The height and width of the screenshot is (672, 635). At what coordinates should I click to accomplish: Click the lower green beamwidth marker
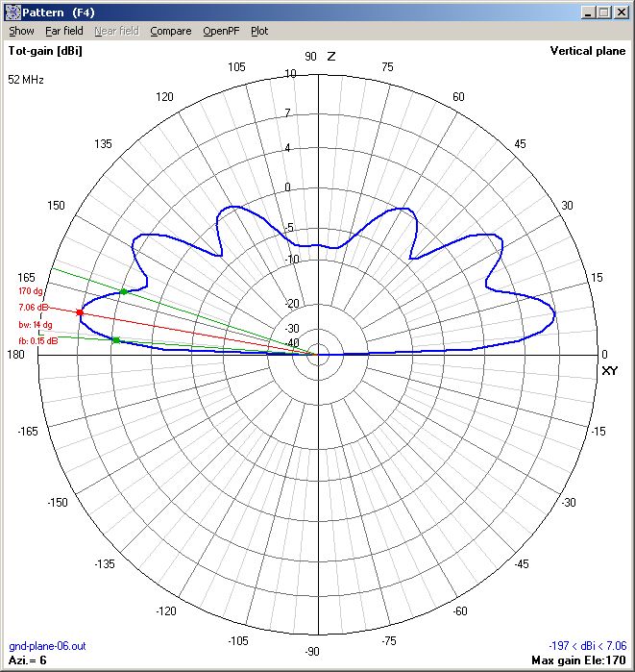point(115,340)
